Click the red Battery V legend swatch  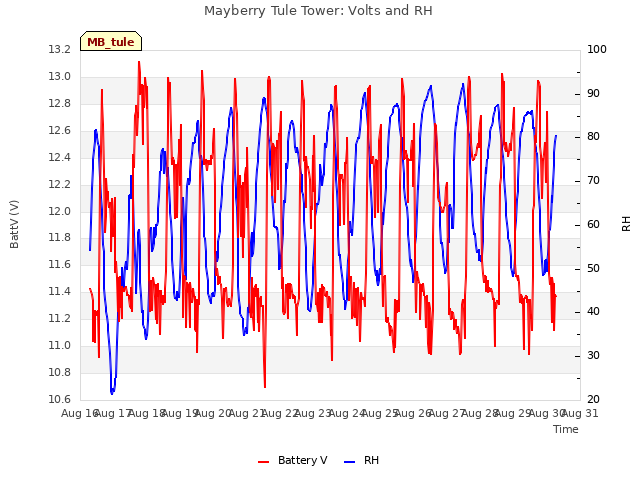(264, 461)
